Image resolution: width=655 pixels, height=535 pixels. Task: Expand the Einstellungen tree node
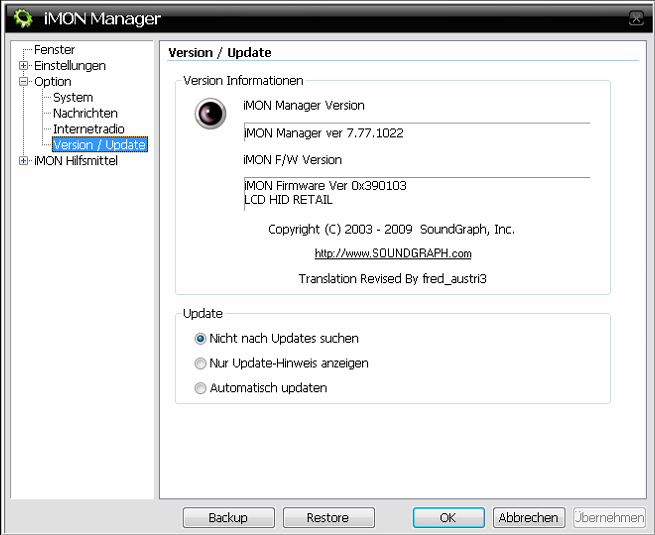[24, 66]
